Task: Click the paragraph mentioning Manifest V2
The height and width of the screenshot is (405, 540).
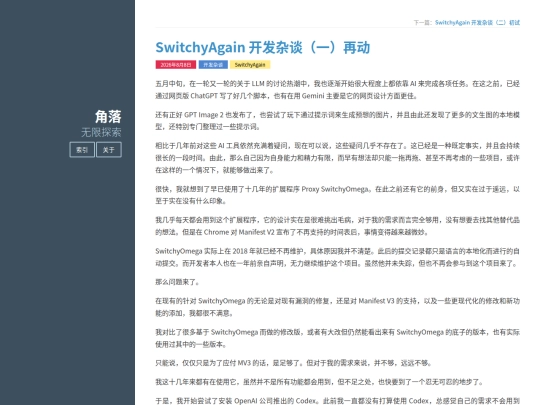Action: [x=338, y=226]
